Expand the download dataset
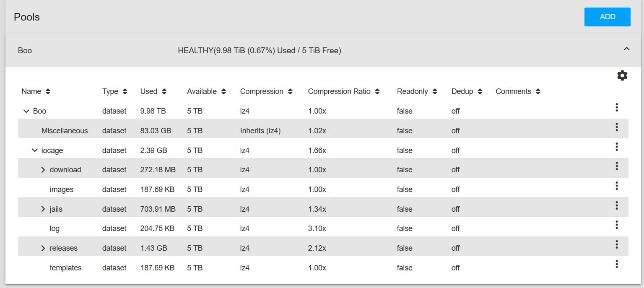The height and width of the screenshot is (288, 644). pyautogui.click(x=43, y=170)
